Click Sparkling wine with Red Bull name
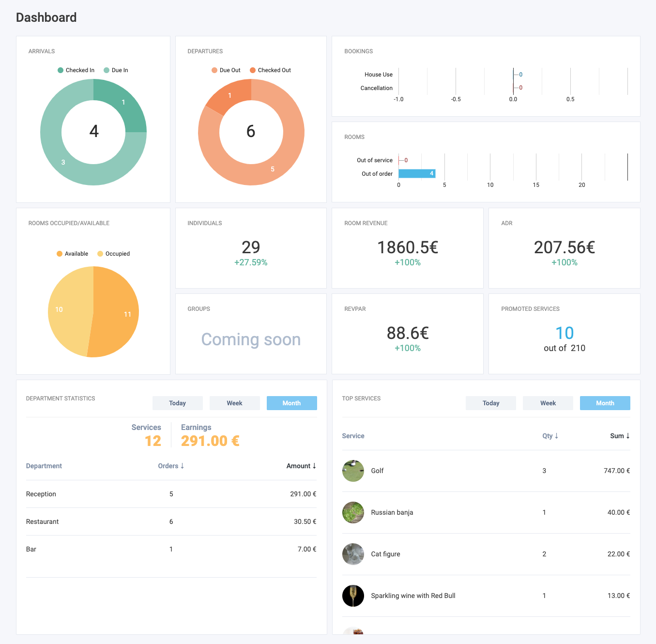Screen dimensions: 656x644 click(413, 596)
